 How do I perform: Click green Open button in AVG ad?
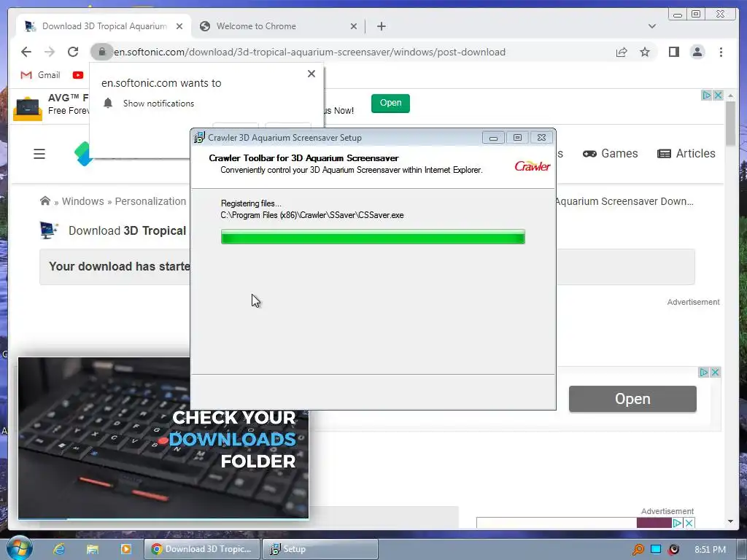[391, 103]
